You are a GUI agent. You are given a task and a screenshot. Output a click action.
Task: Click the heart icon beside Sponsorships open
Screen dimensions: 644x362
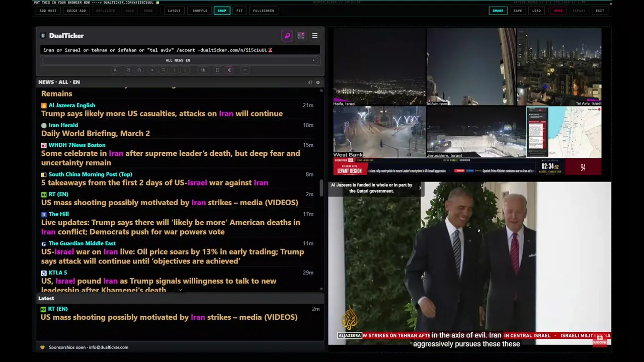pyautogui.click(x=42, y=347)
